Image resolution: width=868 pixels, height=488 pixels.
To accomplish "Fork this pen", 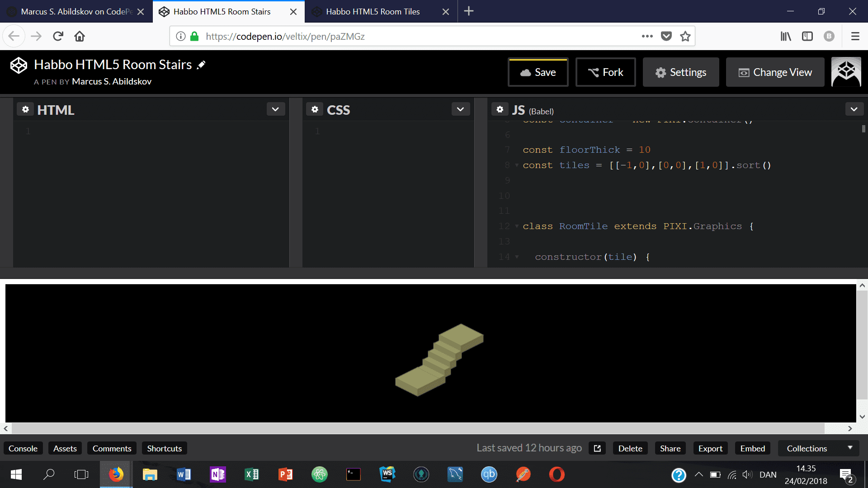I will point(606,72).
